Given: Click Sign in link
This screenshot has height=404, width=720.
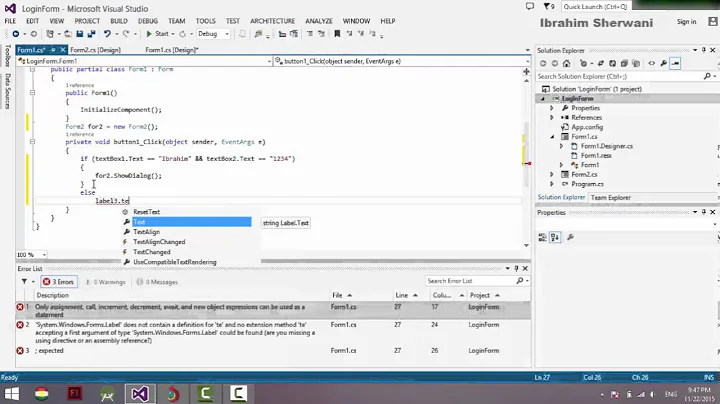Looking at the screenshot, I should point(686,22).
